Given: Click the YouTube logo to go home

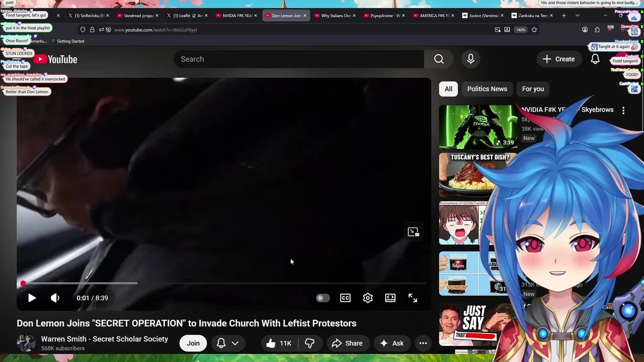Looking at the screenshot, I should [56, 59].
